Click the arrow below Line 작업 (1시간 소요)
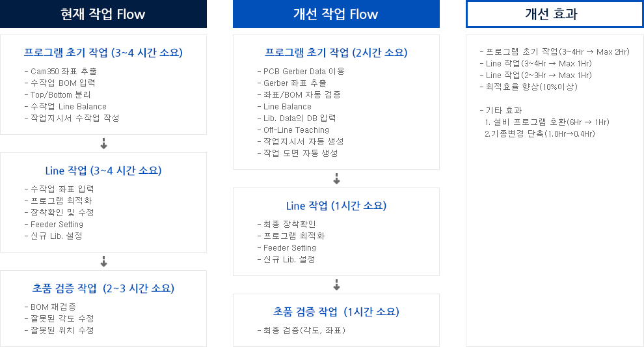Viewport: 644px width, 347px height. (336, 285)
